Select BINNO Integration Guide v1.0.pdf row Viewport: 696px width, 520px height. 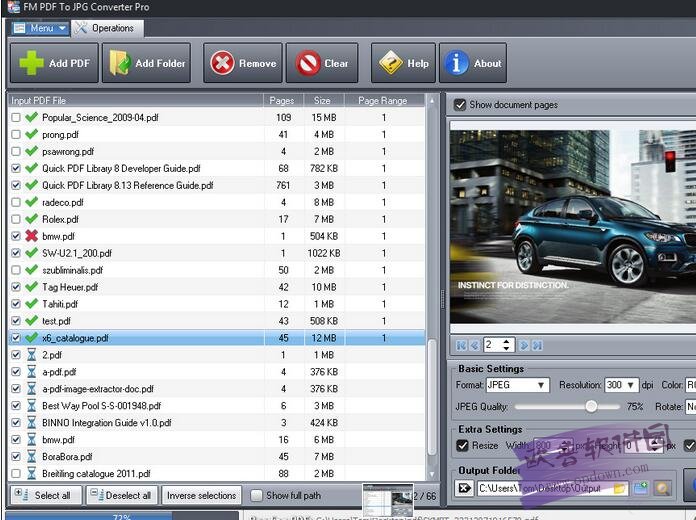point(217,422)
